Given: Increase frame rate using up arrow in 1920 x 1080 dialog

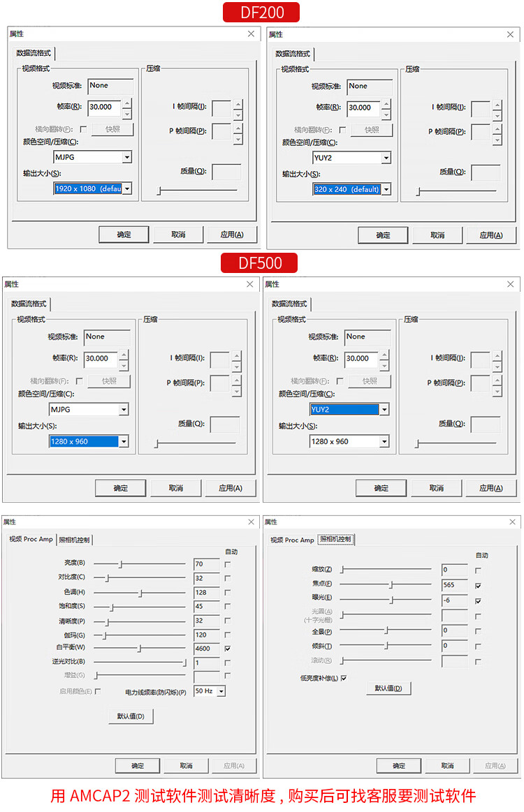Looking at the screenshot, I should coord(126,103).
